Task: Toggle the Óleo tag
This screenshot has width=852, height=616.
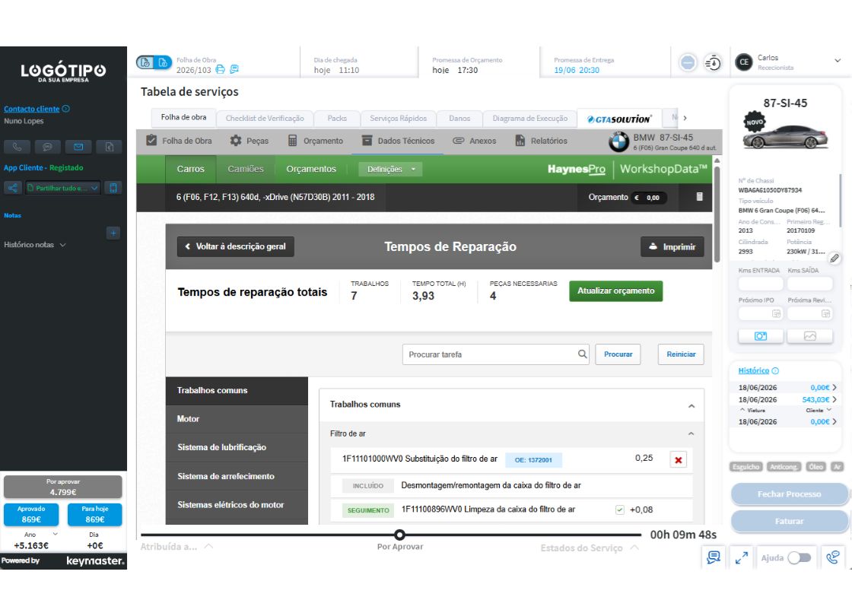Action: 815,467
